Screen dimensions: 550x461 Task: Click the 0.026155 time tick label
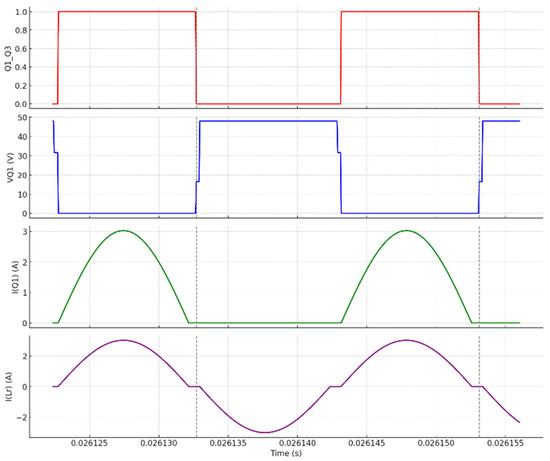coord(505,443)
